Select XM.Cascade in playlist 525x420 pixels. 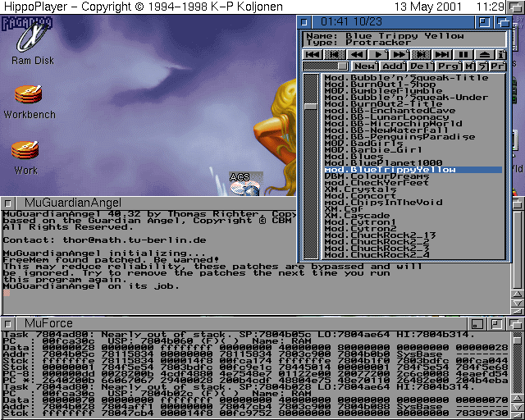[x=413, y=216]
